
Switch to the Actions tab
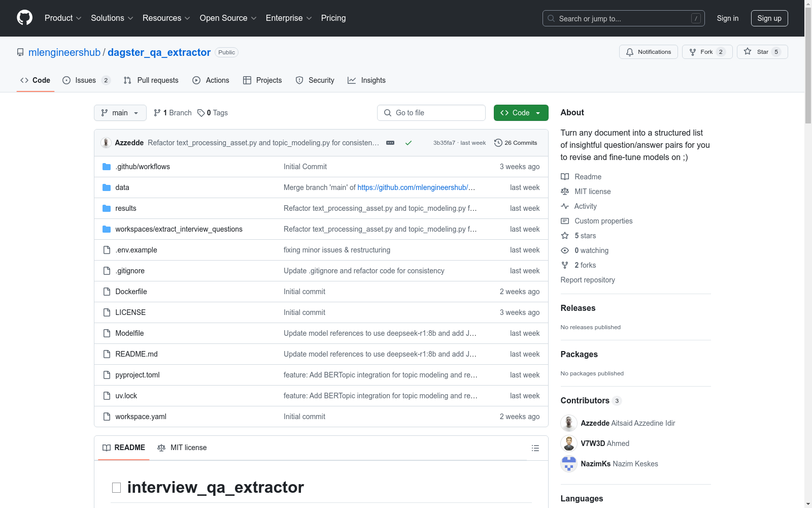(x=211, y=80)
